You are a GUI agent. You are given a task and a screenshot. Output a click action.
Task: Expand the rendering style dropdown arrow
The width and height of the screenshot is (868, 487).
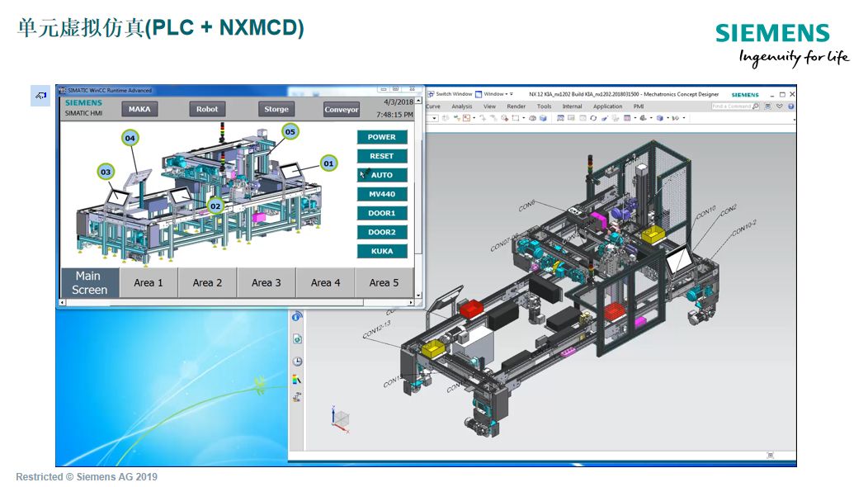(x=668, y=118)
